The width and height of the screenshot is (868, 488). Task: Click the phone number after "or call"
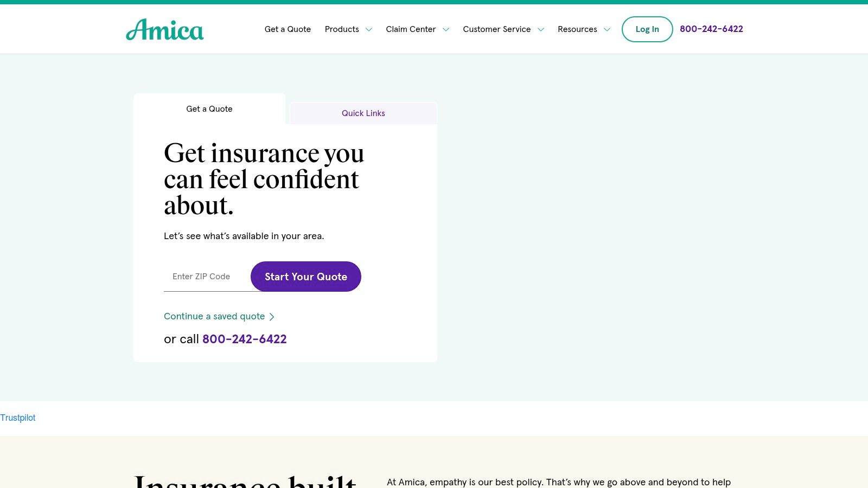(x=244, y=339)
